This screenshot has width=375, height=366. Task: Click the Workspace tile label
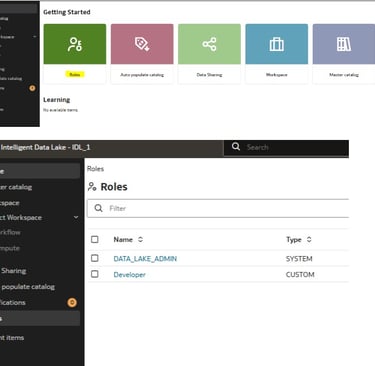(x=277, y=75)
